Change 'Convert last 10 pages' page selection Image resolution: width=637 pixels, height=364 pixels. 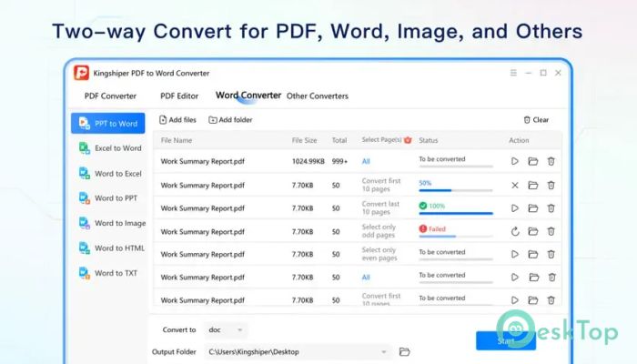point(380,208)
